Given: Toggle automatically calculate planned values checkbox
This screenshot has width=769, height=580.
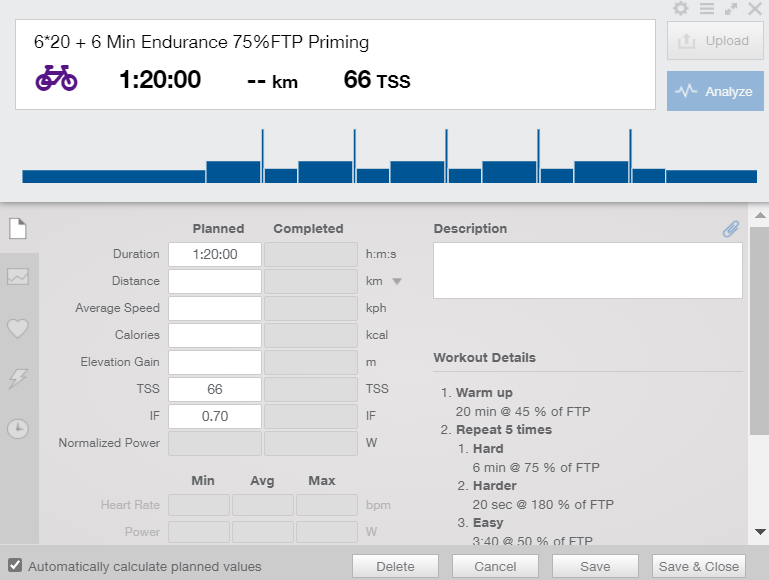Looking at the screenshot, I should [14, 566].
